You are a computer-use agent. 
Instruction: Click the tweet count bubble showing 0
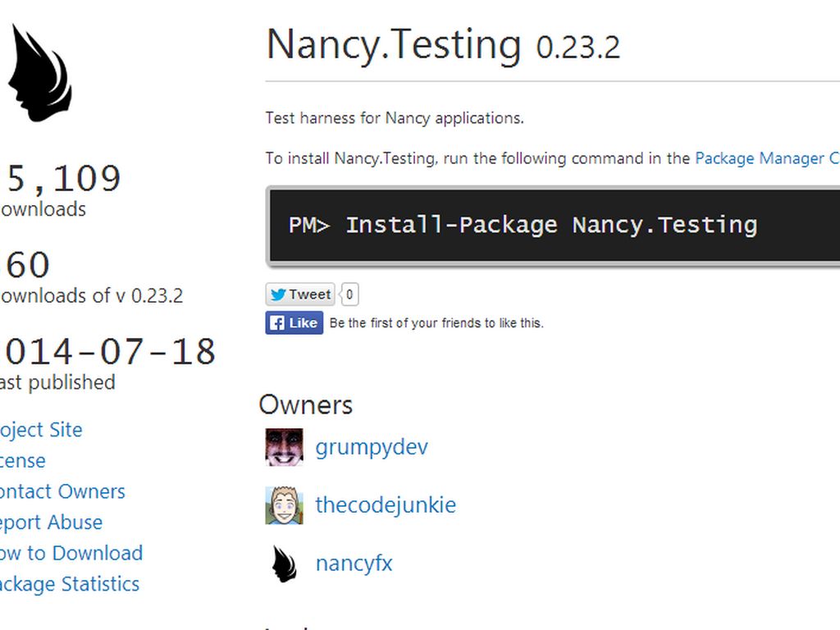pyautogui.click(x=349, y=294)
